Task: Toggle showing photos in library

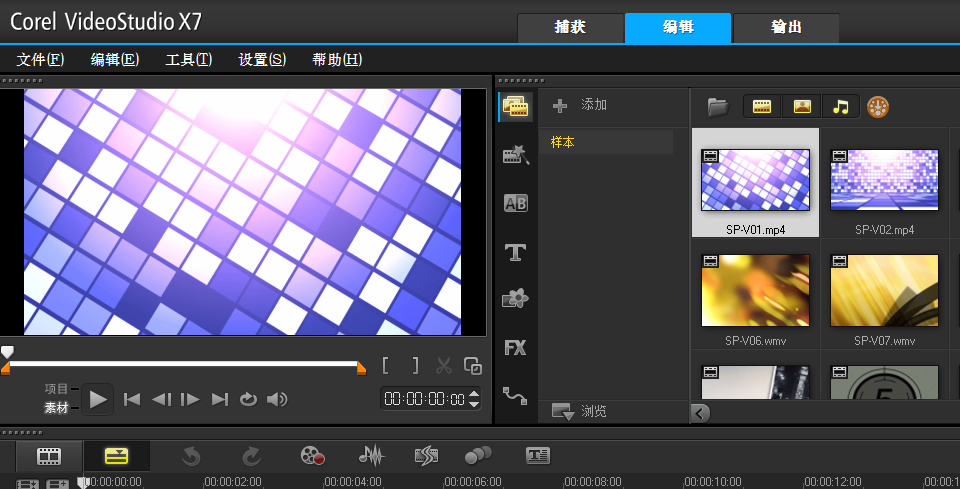Action: click(x=802, y=106)
